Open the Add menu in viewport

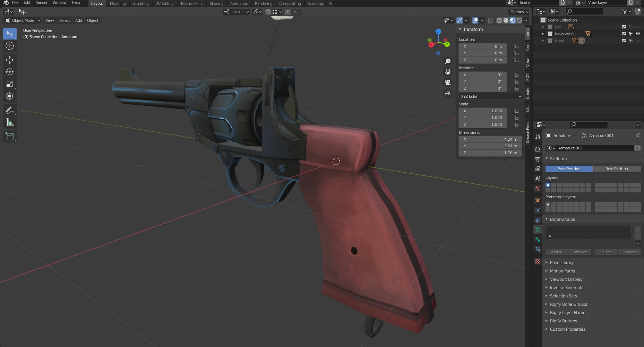click(79, 20)
